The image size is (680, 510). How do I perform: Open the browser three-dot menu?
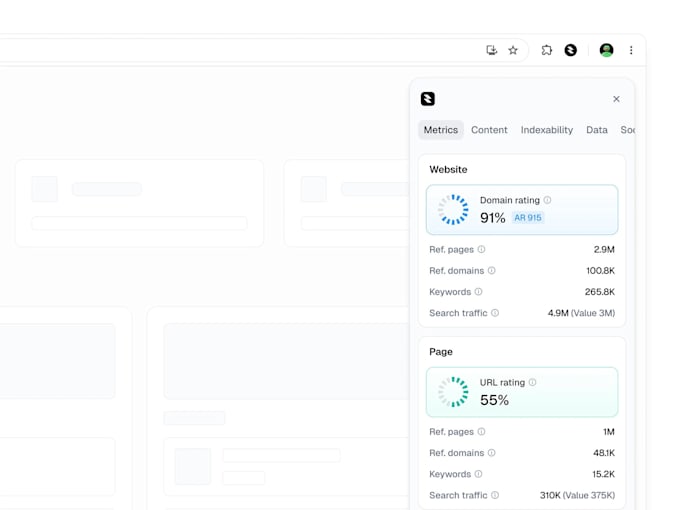tap(631, 50)
